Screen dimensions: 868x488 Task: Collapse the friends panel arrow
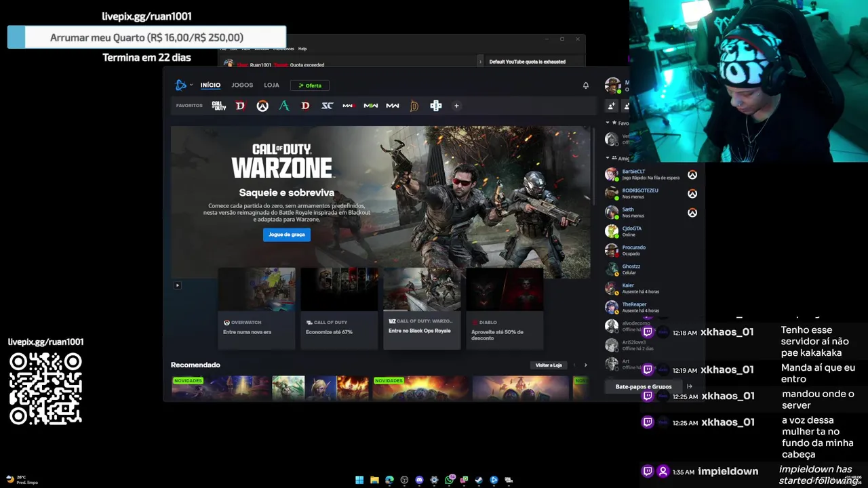pos(690,386)
